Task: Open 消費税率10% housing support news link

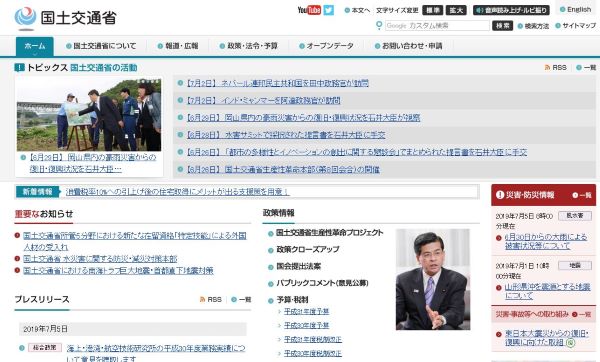Action: 178,192
